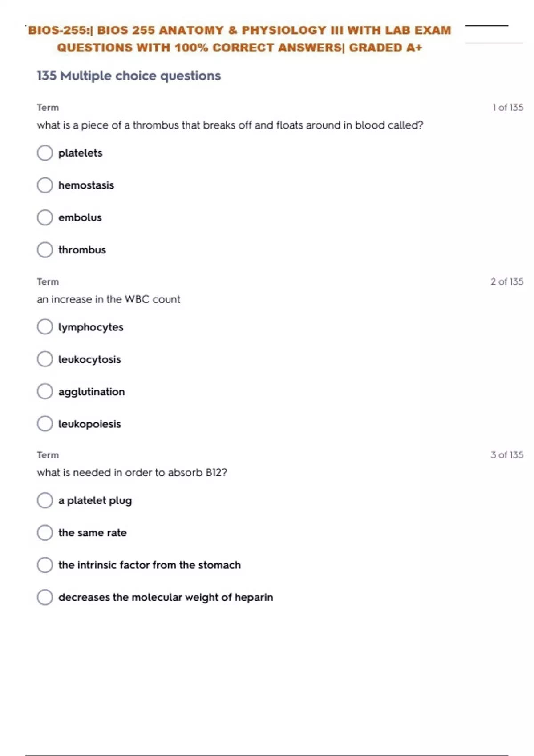Click the '3 of 135' counter
The width and height of the screenshot is (534, 756).
tap(507, 455)
